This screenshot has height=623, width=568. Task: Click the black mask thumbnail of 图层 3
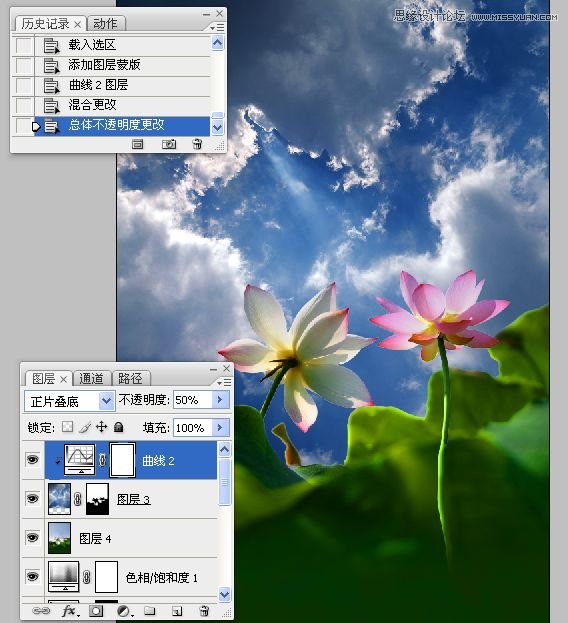click(97, 499)
